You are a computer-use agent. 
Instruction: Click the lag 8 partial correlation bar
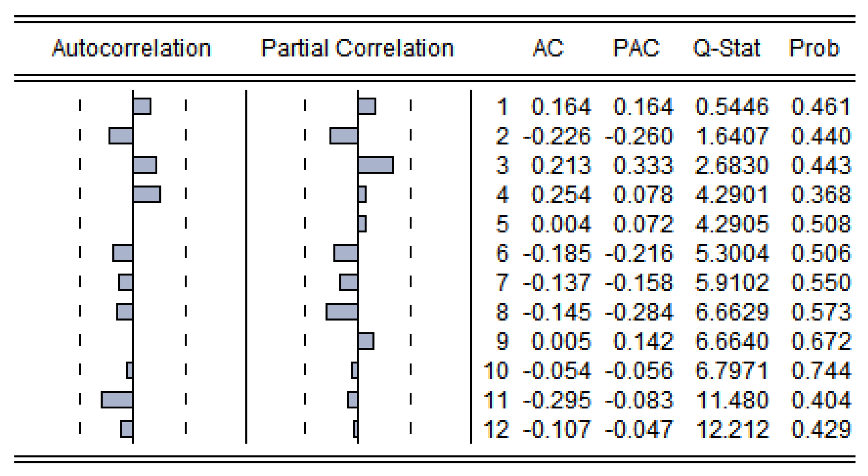[x=342, y=311]
